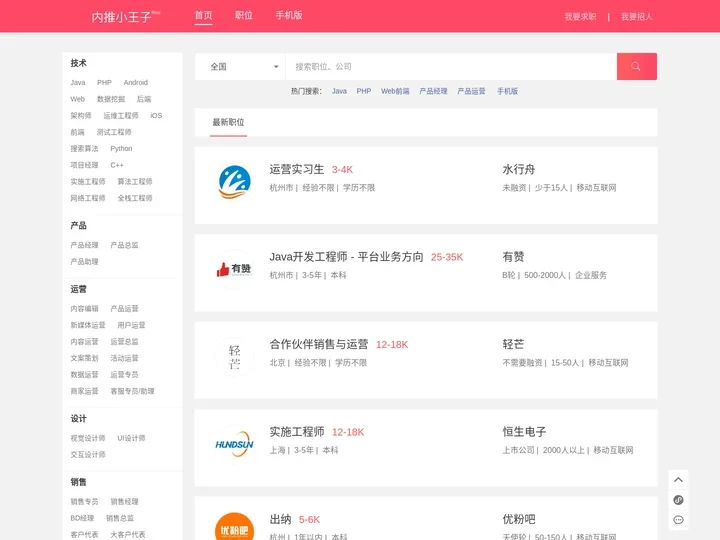Open the HUNDSUN company logo
This screenshot has height=540, width=720.
pos(235,444)
